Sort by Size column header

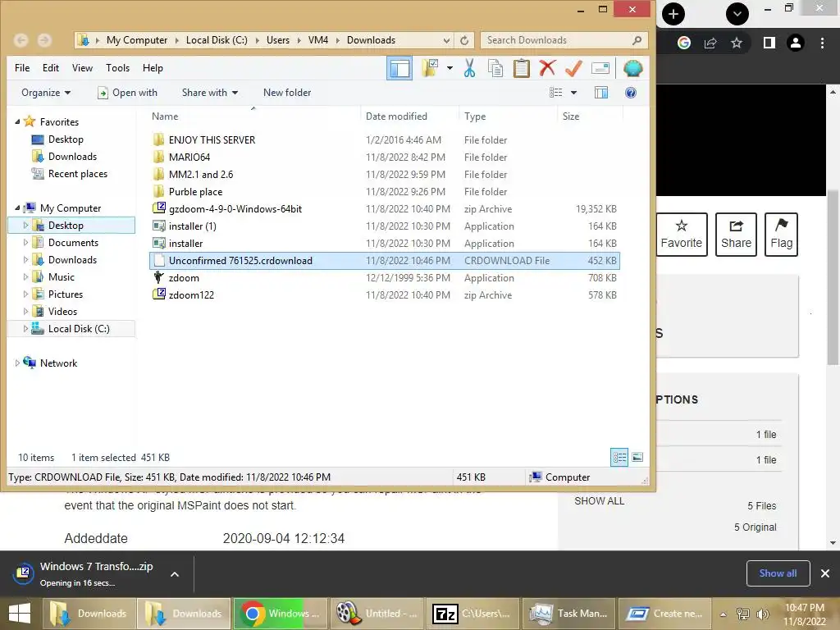pos(591,116)
